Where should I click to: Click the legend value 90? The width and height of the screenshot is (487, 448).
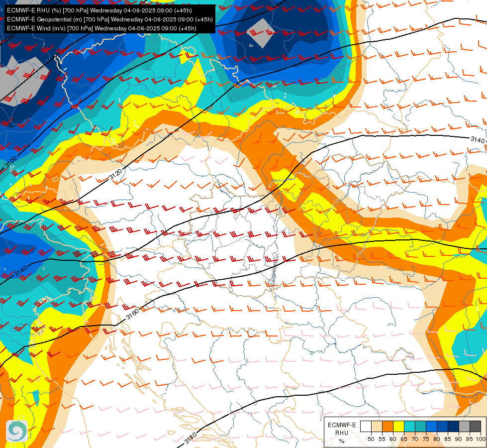[x=459, y=439]
